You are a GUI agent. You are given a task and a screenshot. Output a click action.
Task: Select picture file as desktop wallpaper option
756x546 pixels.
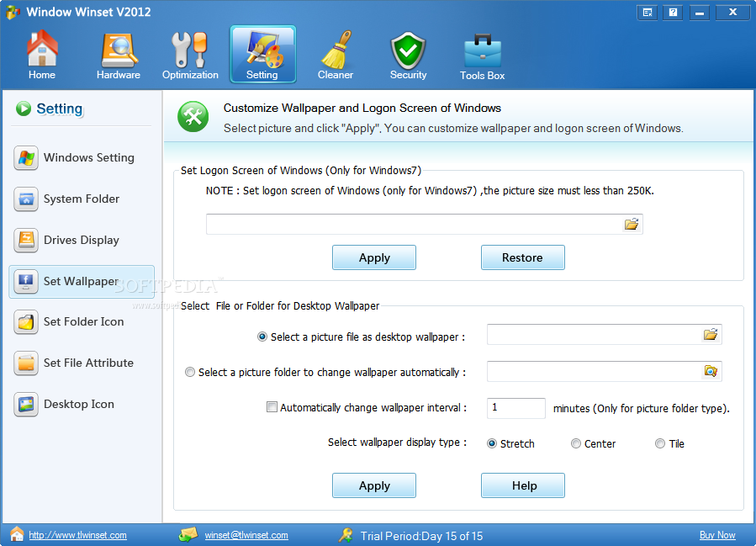click(262, 337)
